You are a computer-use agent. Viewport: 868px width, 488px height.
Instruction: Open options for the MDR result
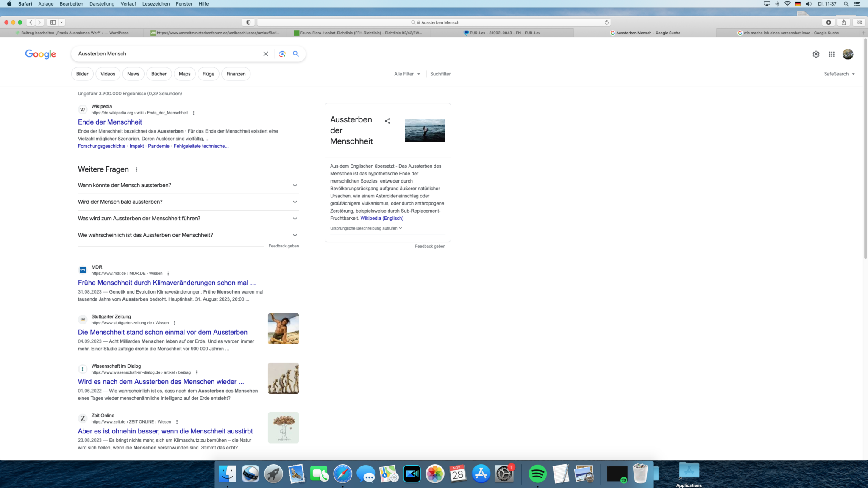tap(168, 273)
